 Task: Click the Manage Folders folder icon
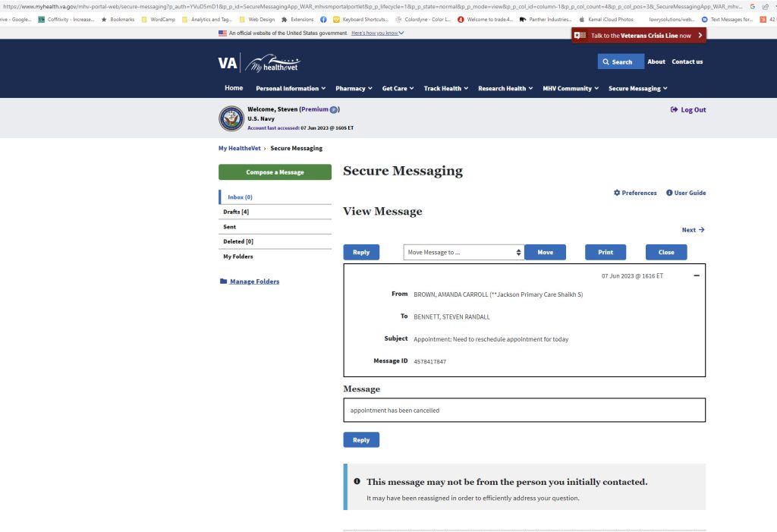[223, 282]
